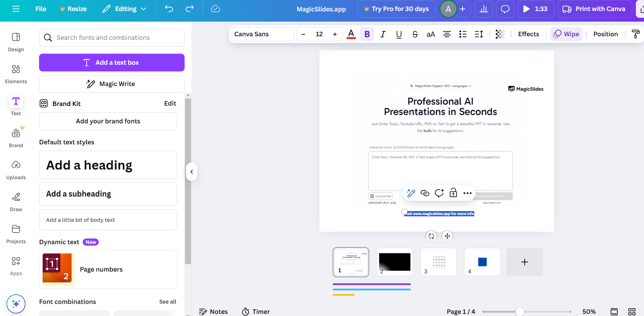This screenshot has height=316, width=644.
Task: Open the transparency checkerboard icon
Action: (500, 34)
